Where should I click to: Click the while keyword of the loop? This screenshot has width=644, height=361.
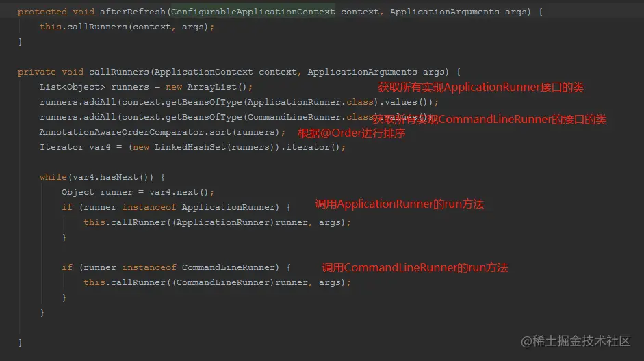coord(53,177)
